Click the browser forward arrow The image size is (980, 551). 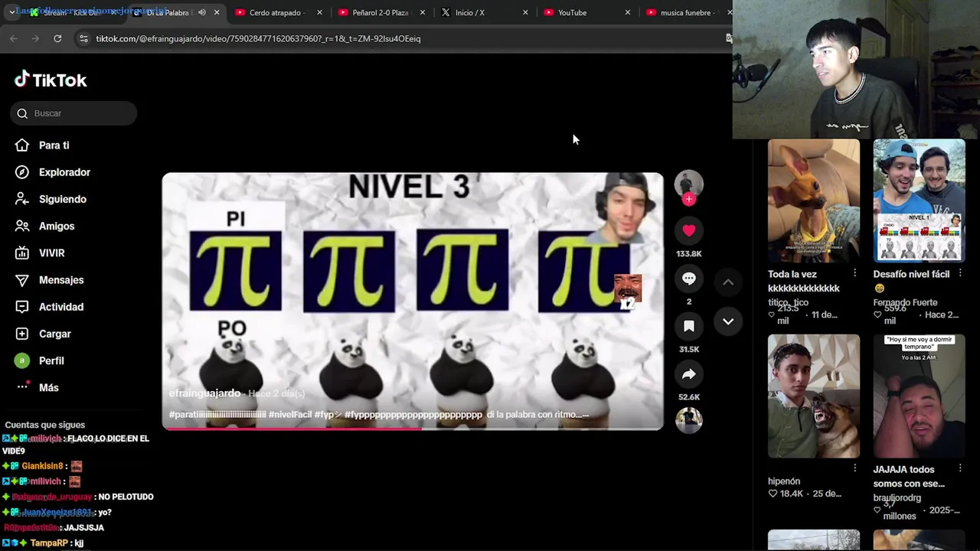coord(35,38)
